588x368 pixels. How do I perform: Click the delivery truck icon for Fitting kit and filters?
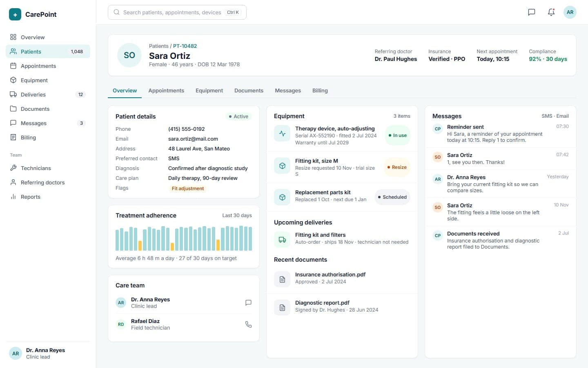pos(282,240)
